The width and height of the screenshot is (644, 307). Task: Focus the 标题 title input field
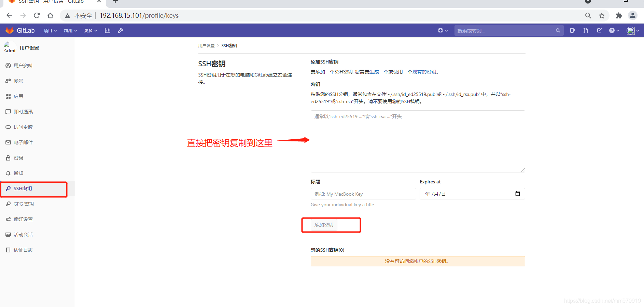363,194
